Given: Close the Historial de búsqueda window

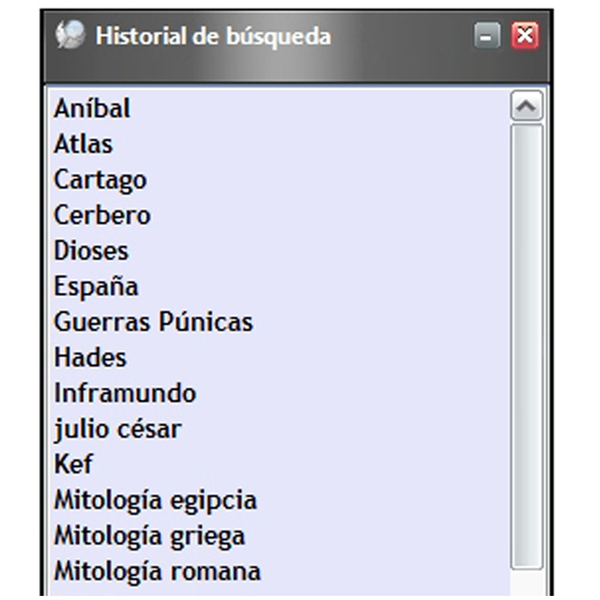Looking at the screenshot, I should (x=525, y=36).
